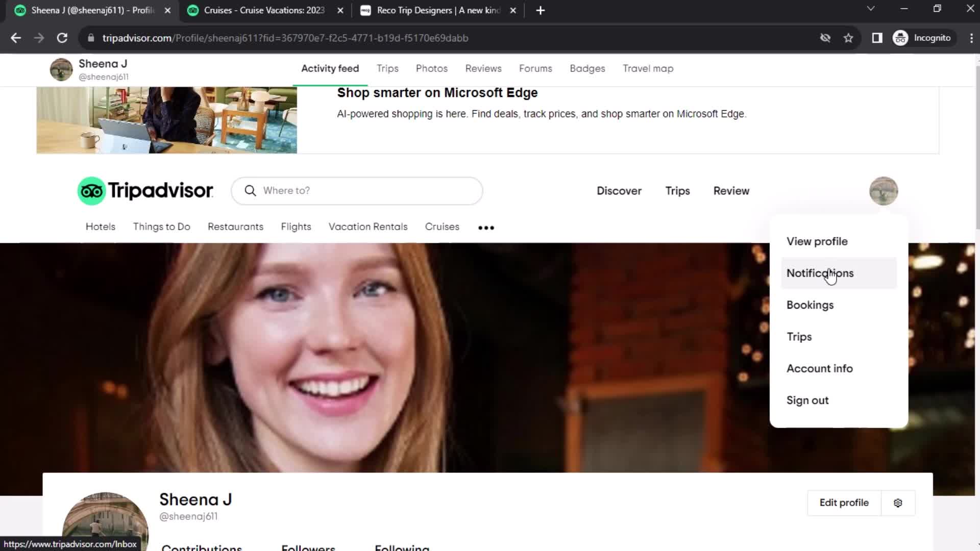The image size is (980, 551).
Task: Click the Bookings link in dropdown
Action: click(x=811, y=305)
